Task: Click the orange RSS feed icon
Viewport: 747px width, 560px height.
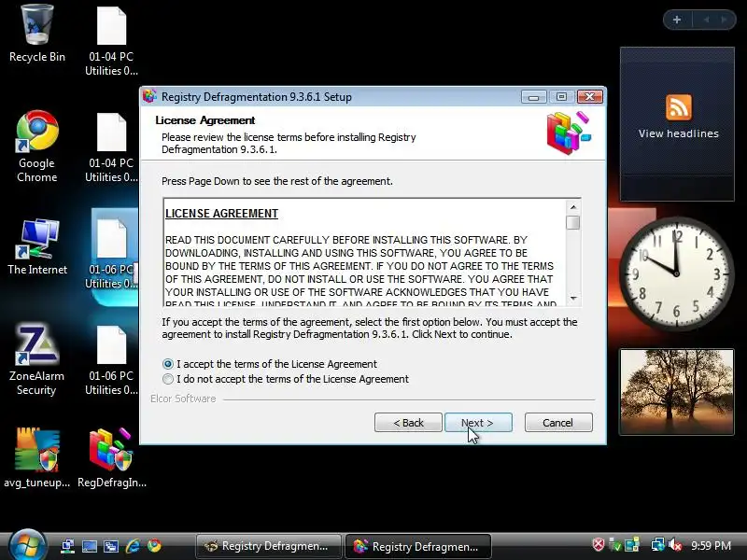Action: pyautogui.click(x=679, y=107)
